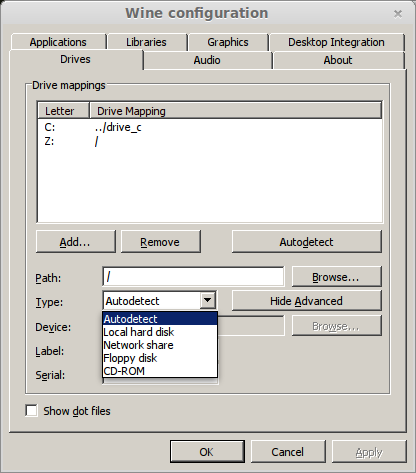
Task: Open the Graphics tab
Action: 228,42
